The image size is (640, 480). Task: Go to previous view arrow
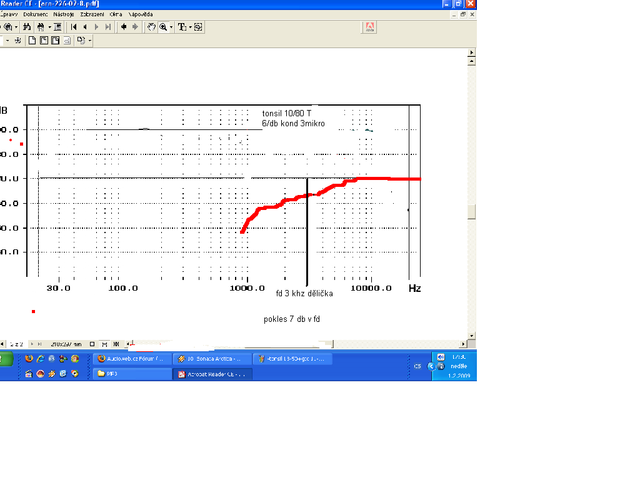(124, 27)
